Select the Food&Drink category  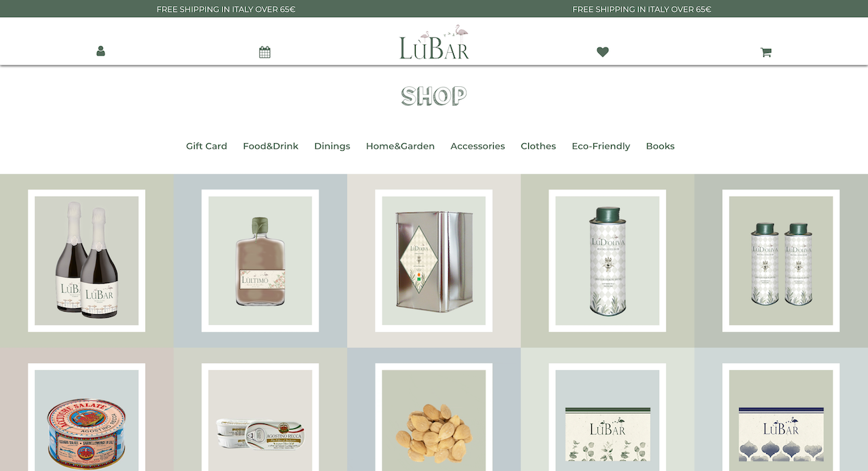pos(271,146)
